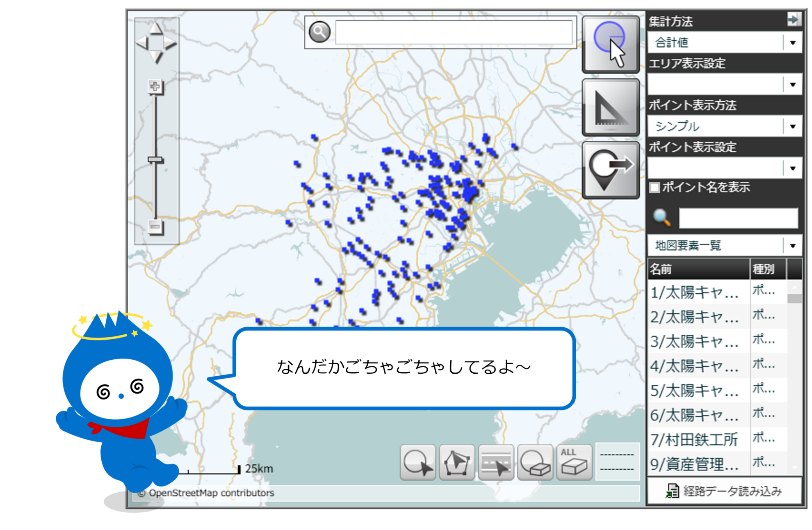The width and height of the screenshot is (812, 530).
Task: Open the ポイント表示方法 シンプル dropdown
Action: coord(725,126)
